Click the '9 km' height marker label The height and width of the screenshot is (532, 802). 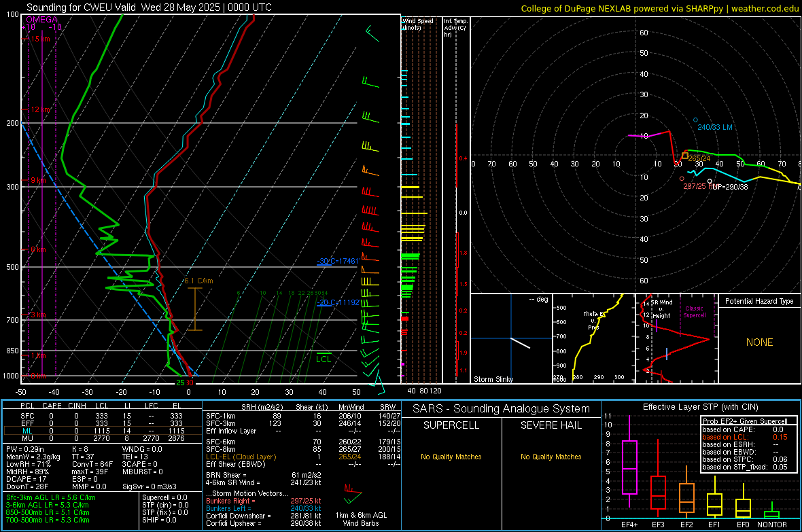click(x=38, y=180)
